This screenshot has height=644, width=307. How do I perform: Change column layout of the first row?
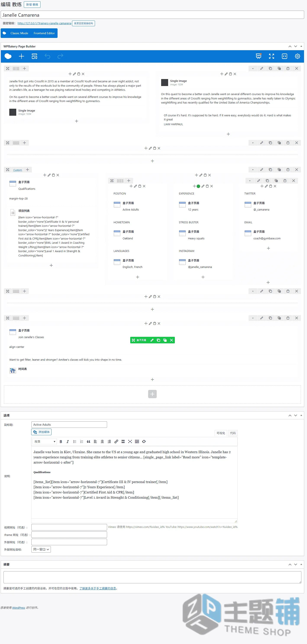(x=16, y=68)
